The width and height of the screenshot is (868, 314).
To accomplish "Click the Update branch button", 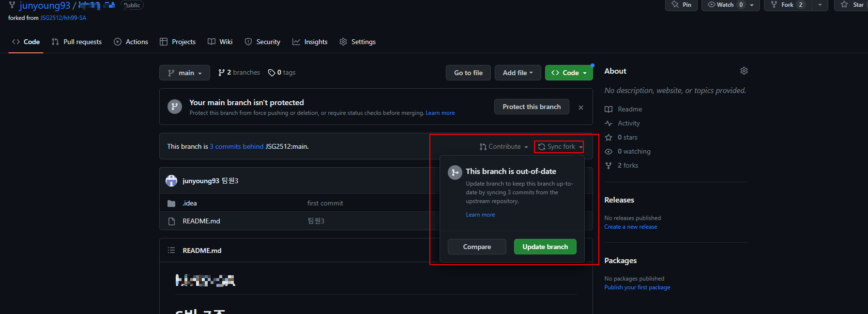I will point(545,247).
